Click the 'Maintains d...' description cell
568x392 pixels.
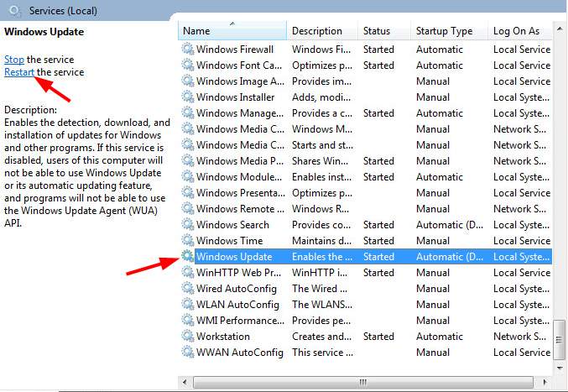(321, 241)
